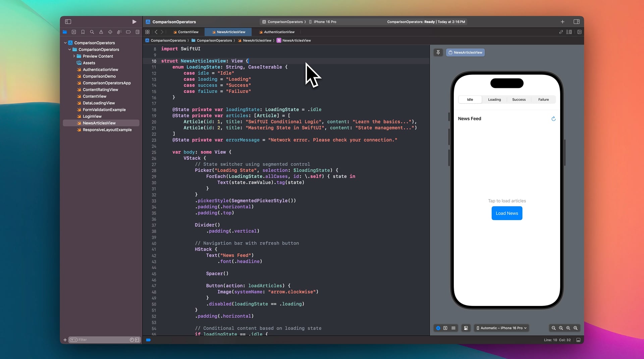
Task: Zoom out the preview canvas
Action: (x=554, y=328)
